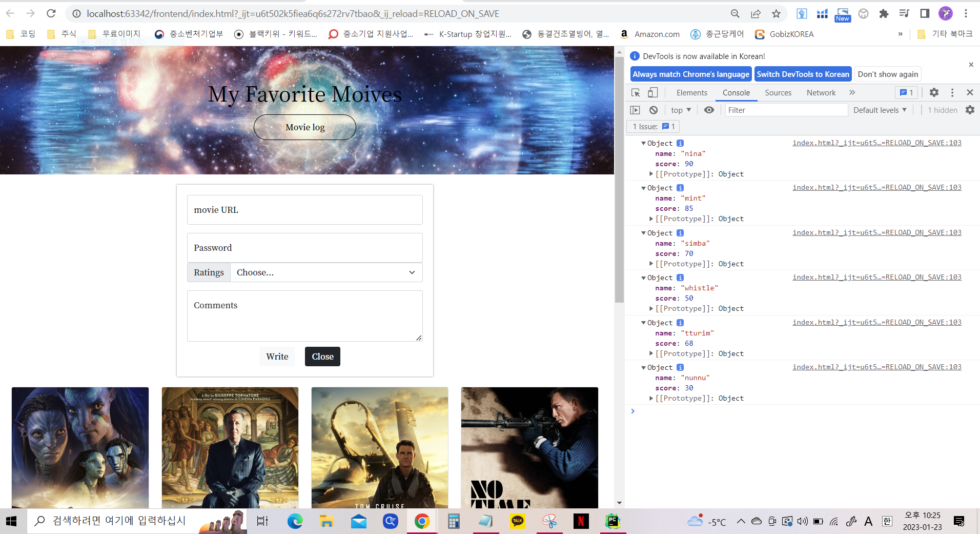Open the GobizKOREA bookmark
980x534 pixels.
[x=784, y=34]
